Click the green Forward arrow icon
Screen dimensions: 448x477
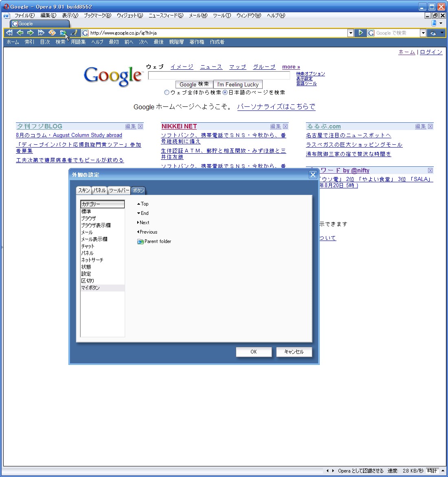pos(31,33)
